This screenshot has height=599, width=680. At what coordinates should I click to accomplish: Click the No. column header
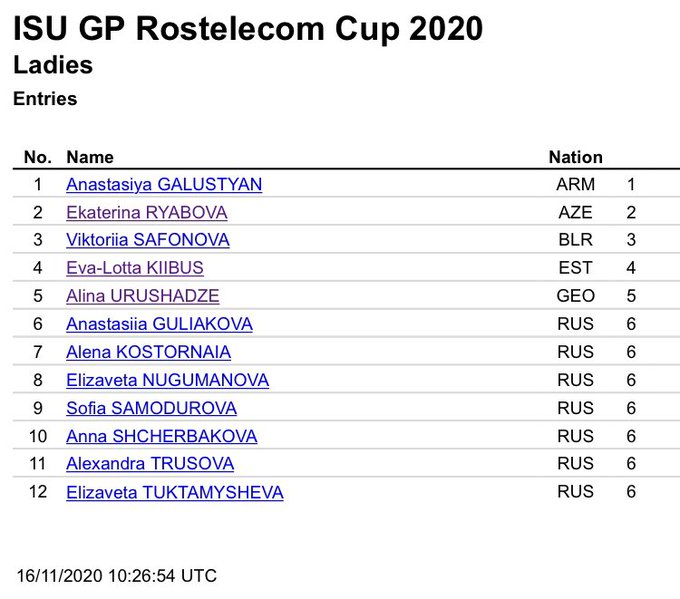tap(37, 157)
